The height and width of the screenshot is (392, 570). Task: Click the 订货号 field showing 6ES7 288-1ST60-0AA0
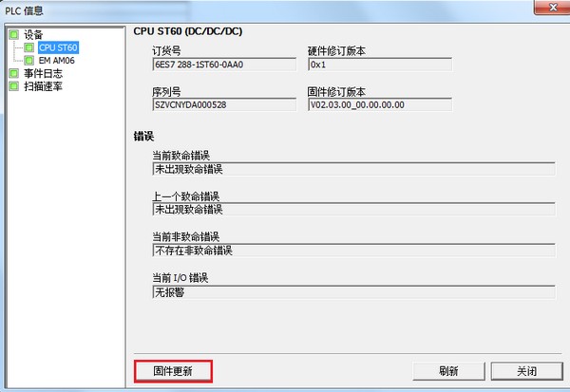click(224, 65)
